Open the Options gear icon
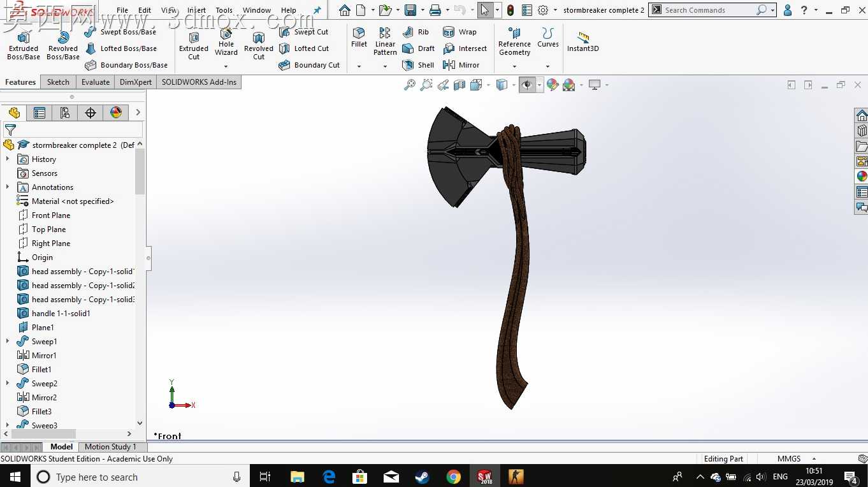This screenshot has width=868, height=487. tap(543, 10)
